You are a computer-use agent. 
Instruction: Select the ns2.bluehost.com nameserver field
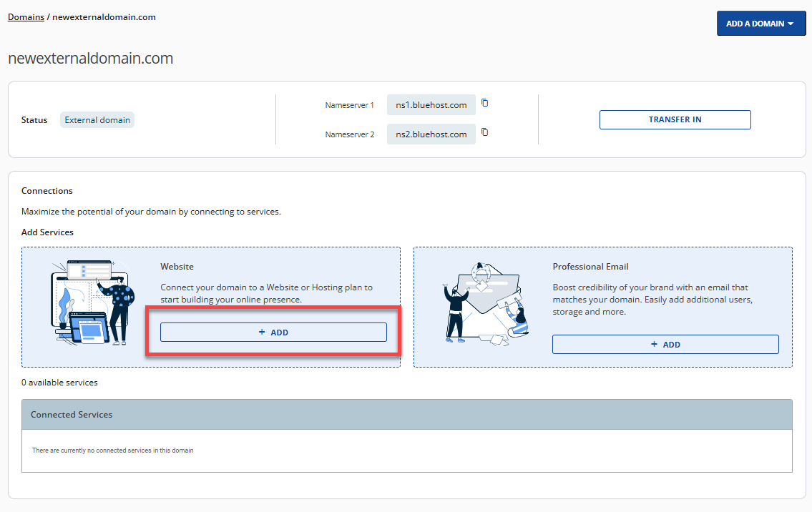click(x=431, y=134)
